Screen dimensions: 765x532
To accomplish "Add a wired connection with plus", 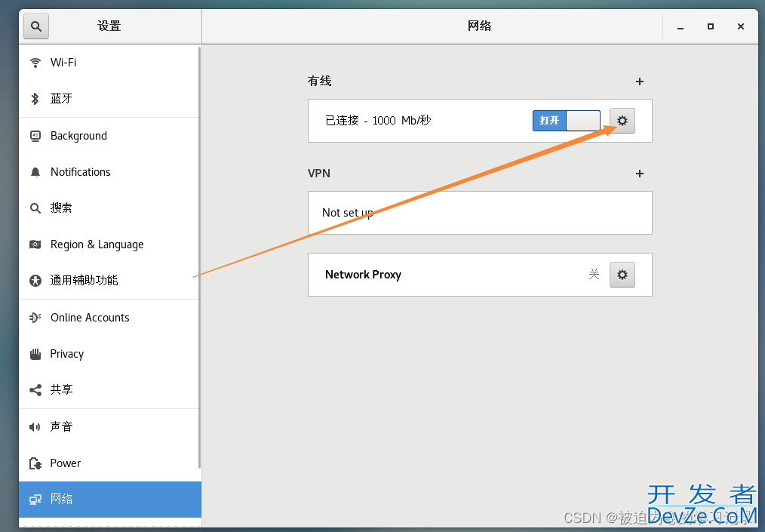I will tap(640, 81).
